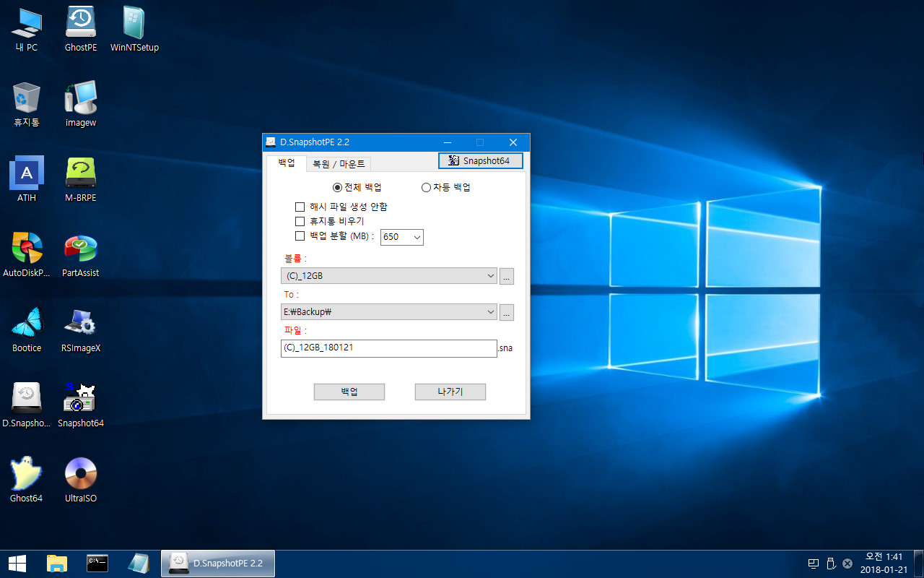
Task: Click the USB safely remove tray icon
Action: click(831, 564)
